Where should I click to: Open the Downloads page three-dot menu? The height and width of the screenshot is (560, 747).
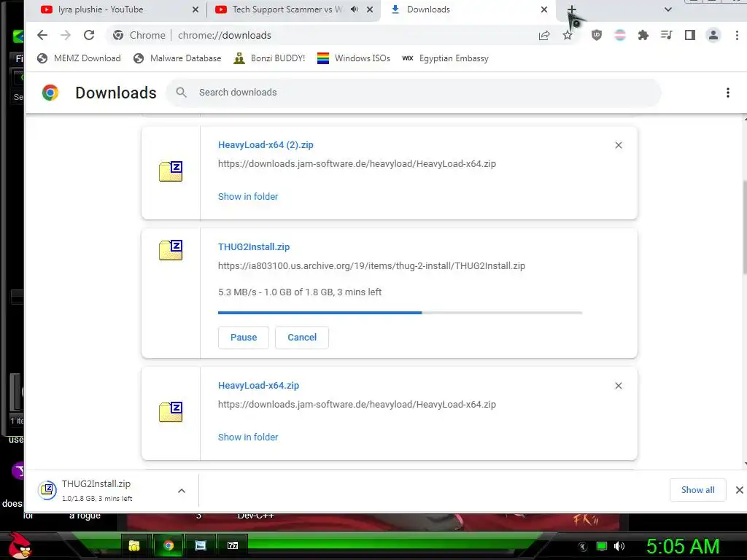coord(727,93)
